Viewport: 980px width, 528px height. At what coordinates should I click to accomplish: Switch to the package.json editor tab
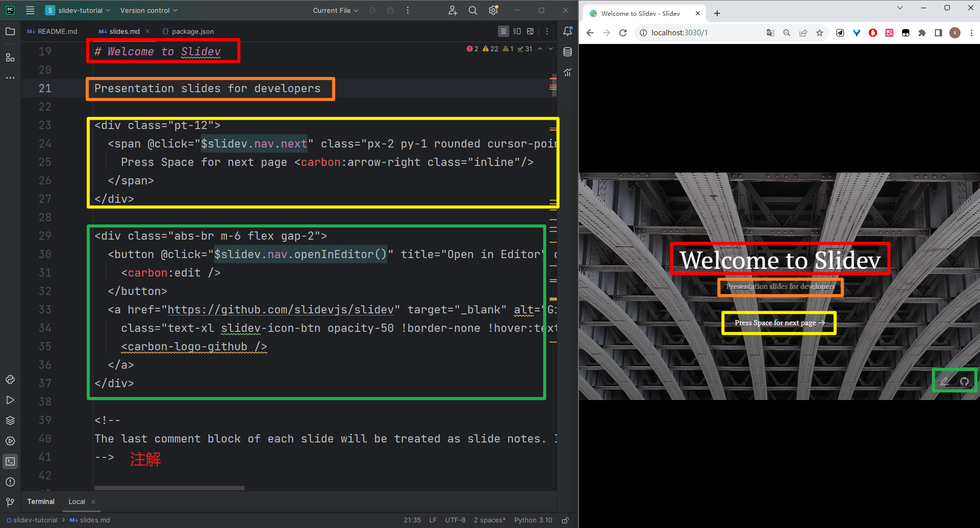tap(188, 31)
